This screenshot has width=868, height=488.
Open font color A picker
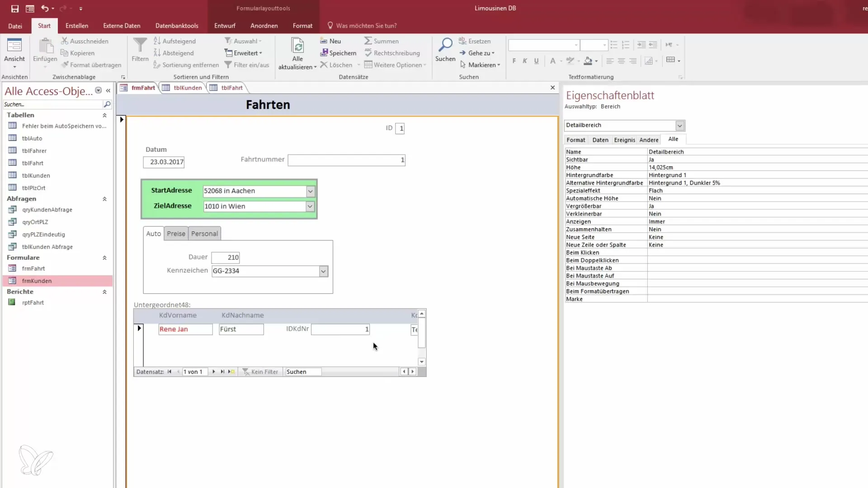pyautogui.click(x=552, y=61)
